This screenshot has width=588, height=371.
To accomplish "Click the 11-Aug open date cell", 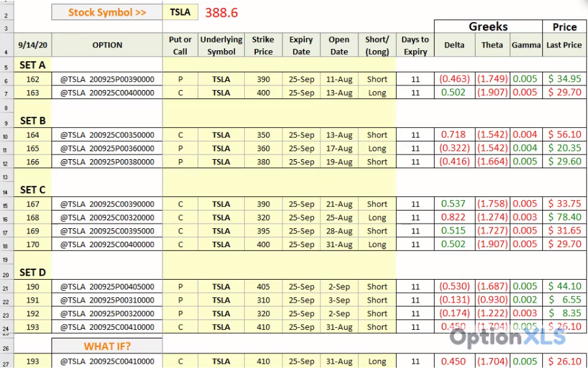I will click(339, 80).
